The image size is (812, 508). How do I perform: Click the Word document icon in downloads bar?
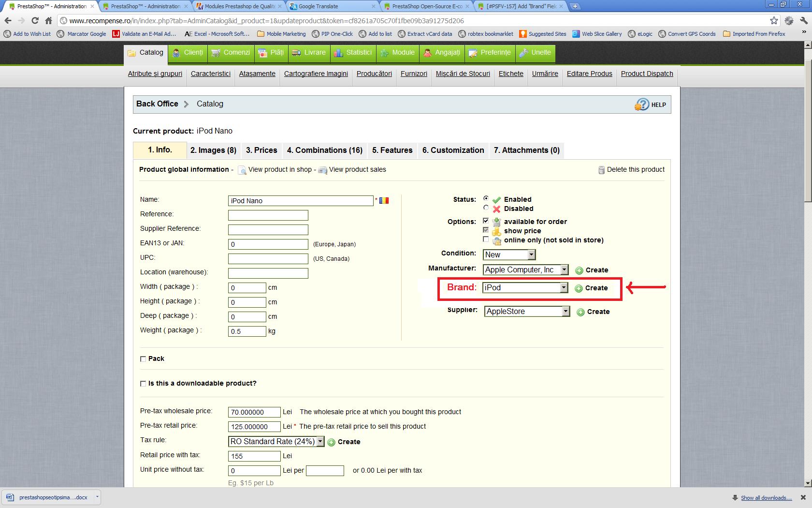(10, 497)
